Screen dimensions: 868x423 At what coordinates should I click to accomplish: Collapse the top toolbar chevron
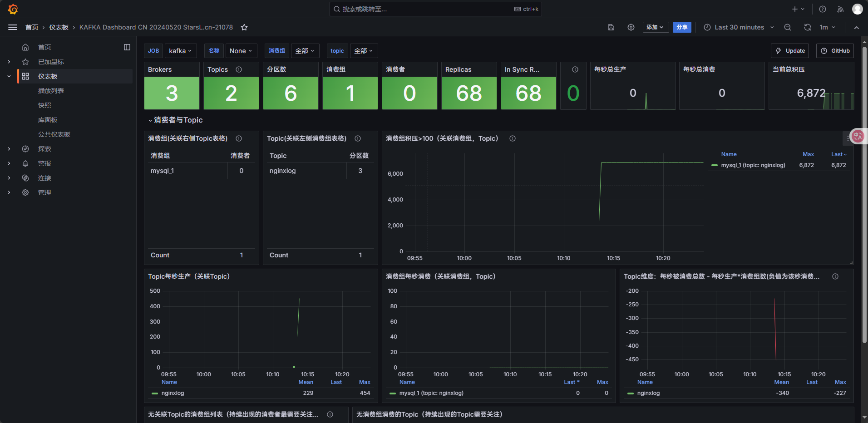tap(857, 27)
